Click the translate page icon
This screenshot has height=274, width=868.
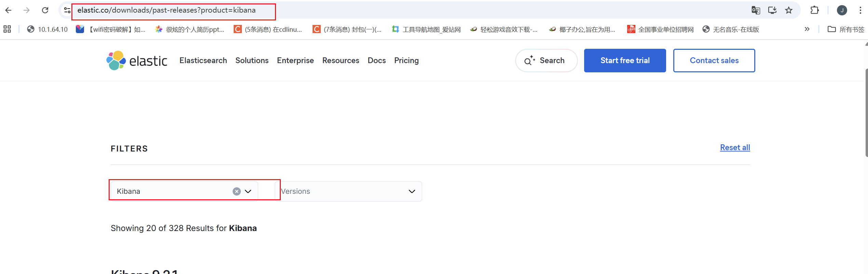756,10
